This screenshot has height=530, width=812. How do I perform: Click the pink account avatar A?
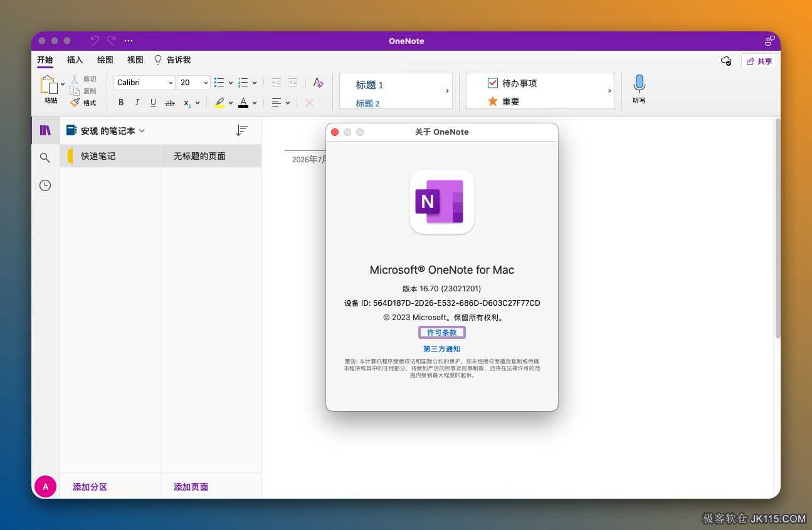pos(45,486)
